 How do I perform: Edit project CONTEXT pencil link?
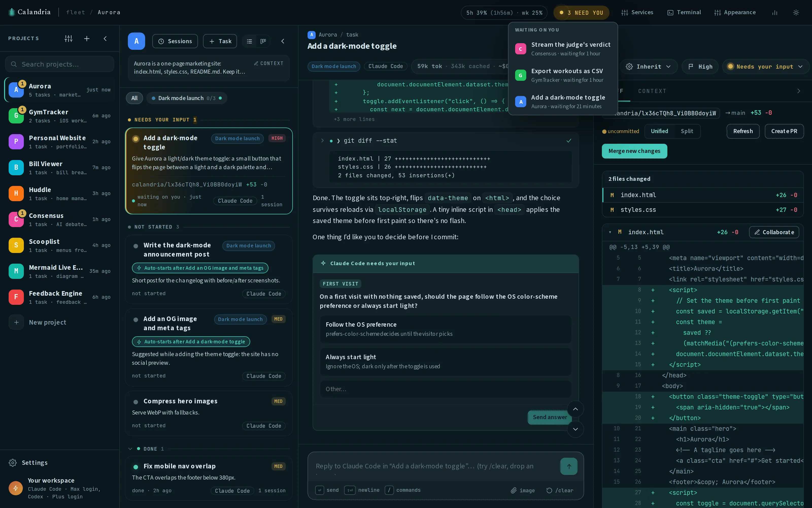click(268, 63)
